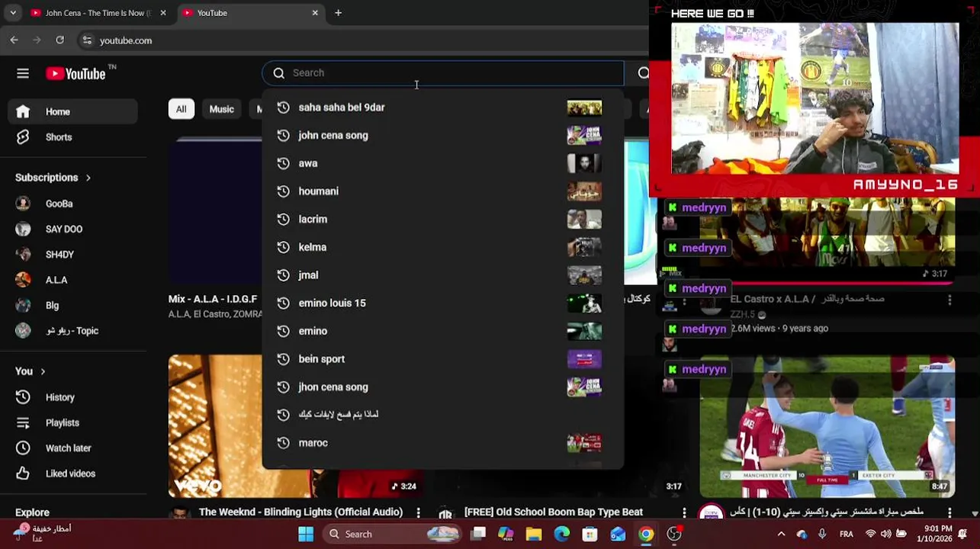Change FRA keyboard language
This screenshot has height=549, width=980.
point(847,535)
